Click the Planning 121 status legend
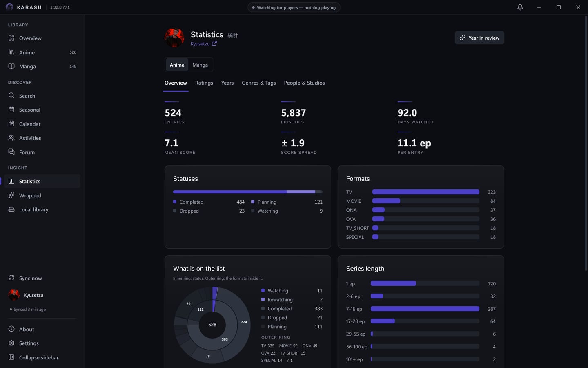 coord(287,202)
